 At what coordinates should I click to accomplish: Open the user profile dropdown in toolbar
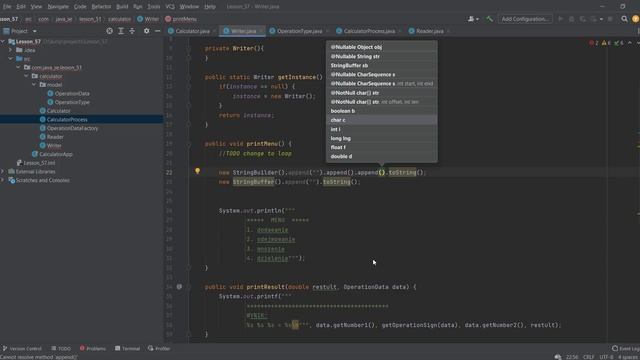pos(473,19)
